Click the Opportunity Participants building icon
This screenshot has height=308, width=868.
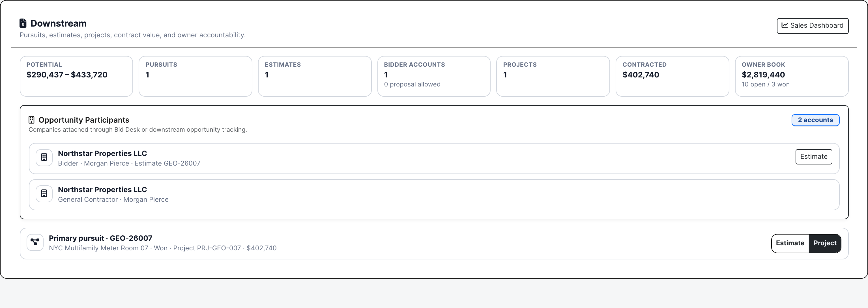pos(31,120)
